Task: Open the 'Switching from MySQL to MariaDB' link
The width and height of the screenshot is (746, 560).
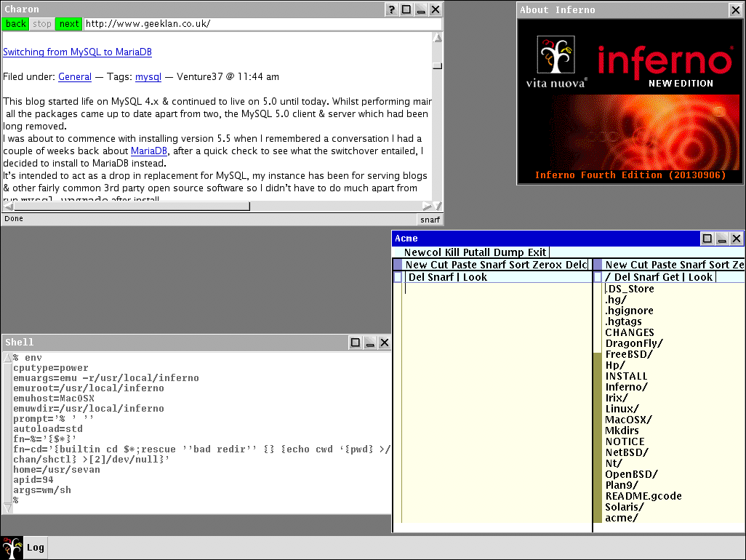Action: [x=77, y=52]
